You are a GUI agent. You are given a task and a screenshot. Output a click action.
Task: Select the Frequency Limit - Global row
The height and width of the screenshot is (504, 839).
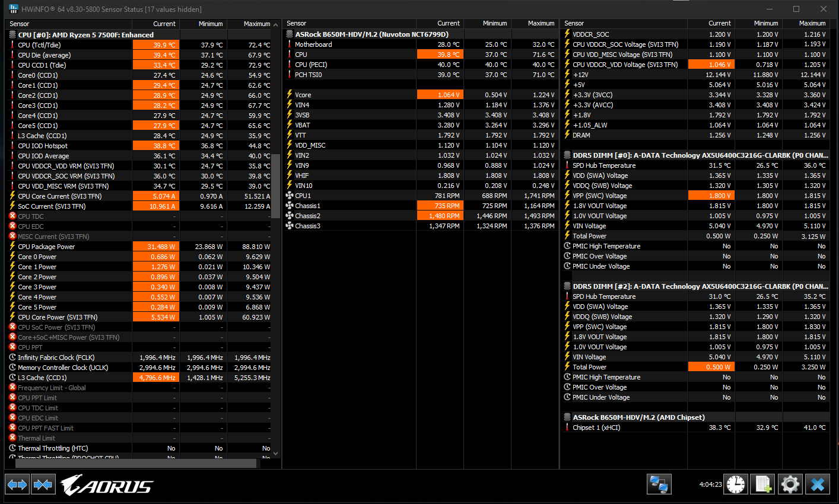(139, 388)
